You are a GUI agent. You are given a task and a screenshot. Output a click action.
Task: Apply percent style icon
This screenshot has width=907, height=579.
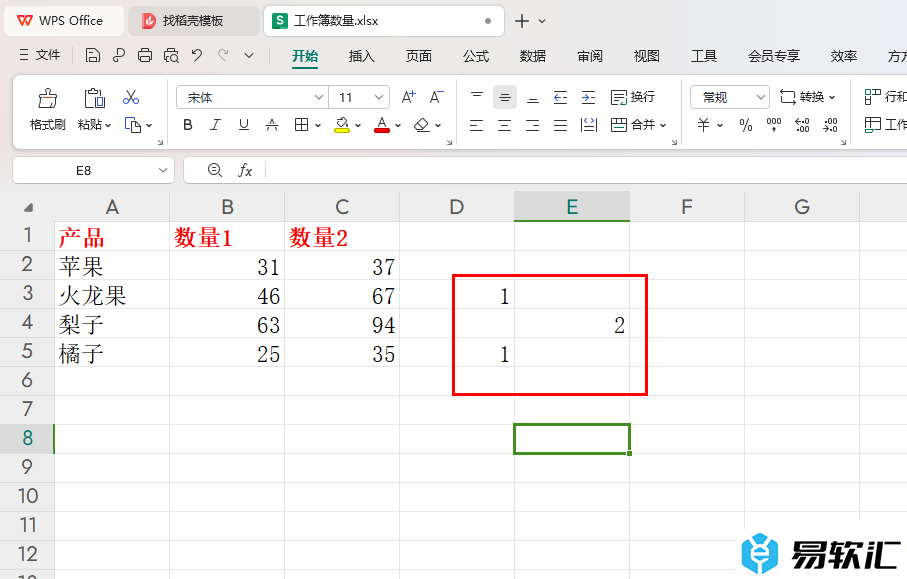[x=746, y=125]
